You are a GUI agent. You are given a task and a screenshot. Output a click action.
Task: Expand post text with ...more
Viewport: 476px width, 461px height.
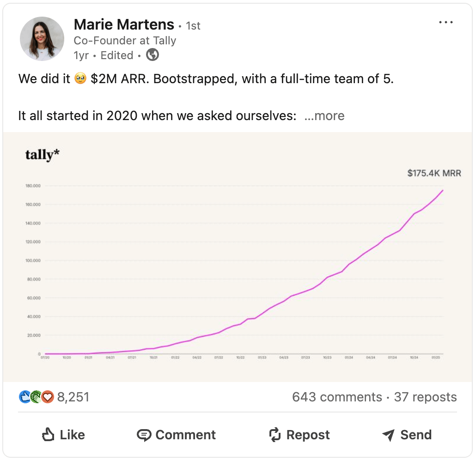324,115
